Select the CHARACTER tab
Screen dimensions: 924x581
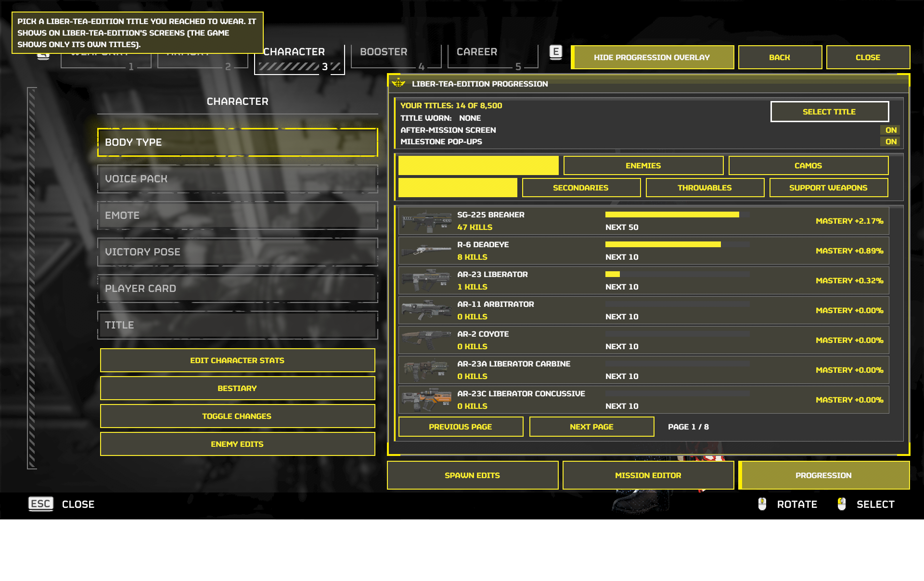(299, 59)
